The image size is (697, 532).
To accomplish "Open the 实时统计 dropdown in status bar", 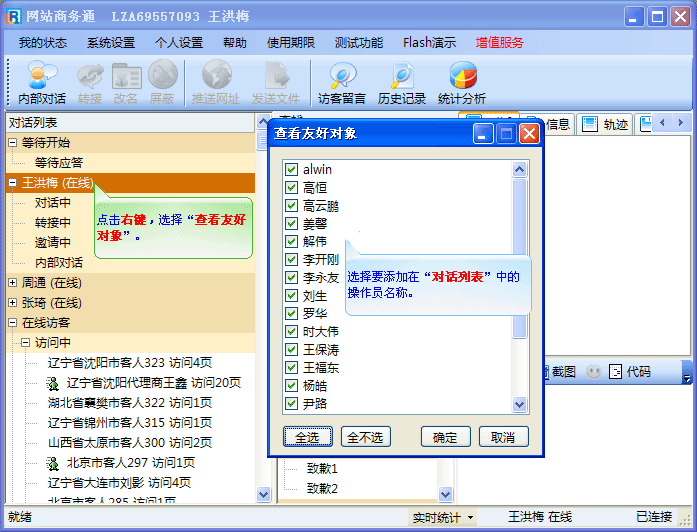I will (443, 518).
